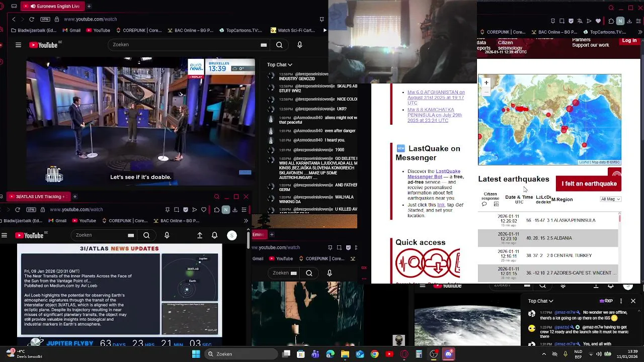Reload page in Euronews browser window
This screenshot has height=362, width=644.
(x=32, y=19)
